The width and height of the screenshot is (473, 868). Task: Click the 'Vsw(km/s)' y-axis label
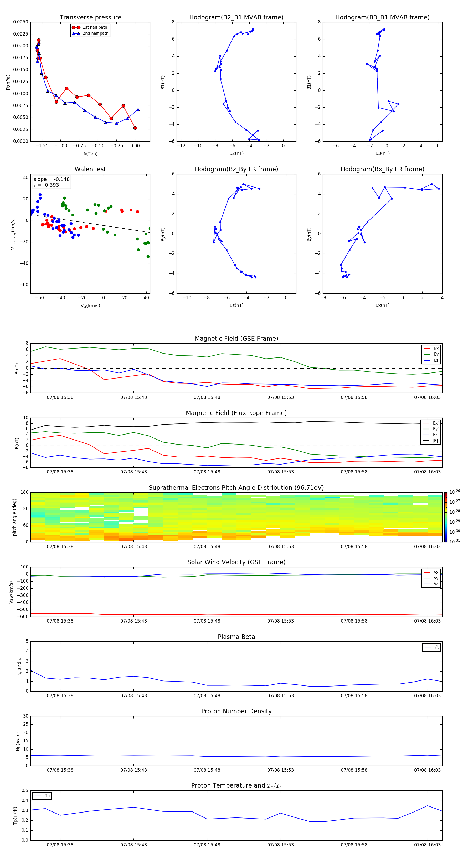coord(11,592)
